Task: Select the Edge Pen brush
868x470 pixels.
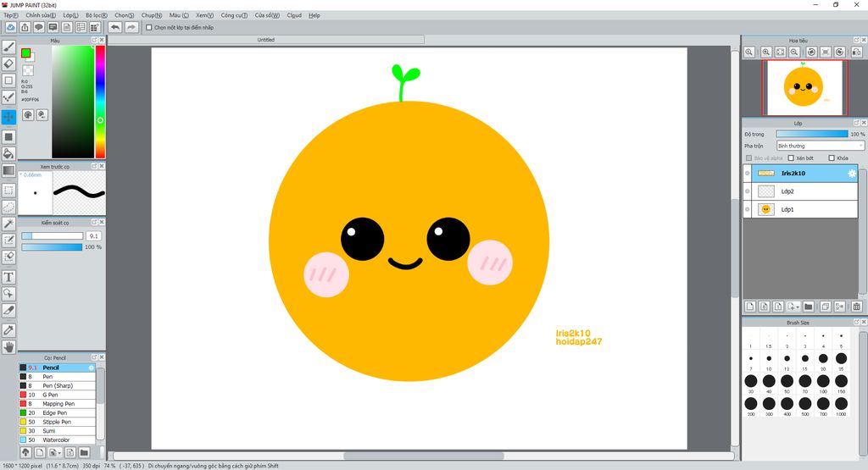Action: tap(57, 413)
